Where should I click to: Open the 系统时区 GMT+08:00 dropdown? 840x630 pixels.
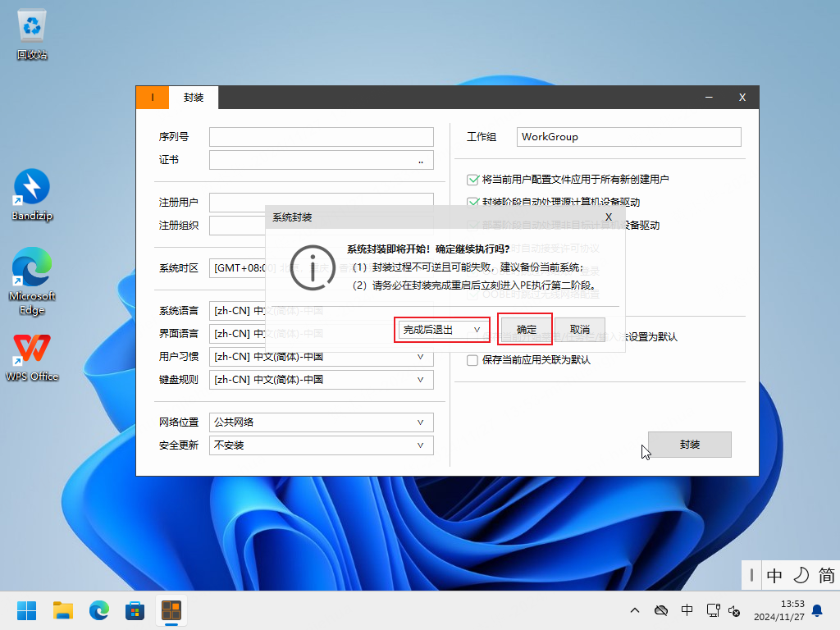pyautogui.click(x=238, y=268)
